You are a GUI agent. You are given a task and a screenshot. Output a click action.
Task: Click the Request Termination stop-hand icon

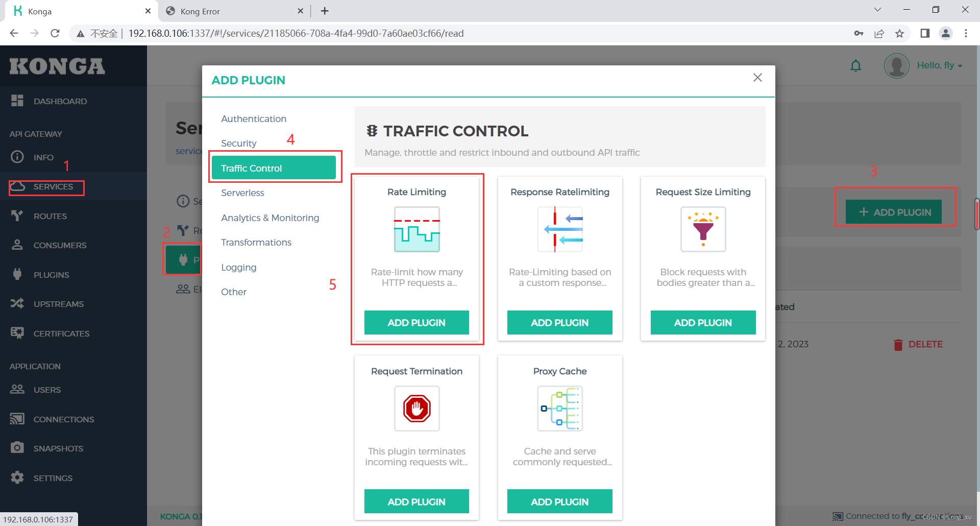pos(416,409)
